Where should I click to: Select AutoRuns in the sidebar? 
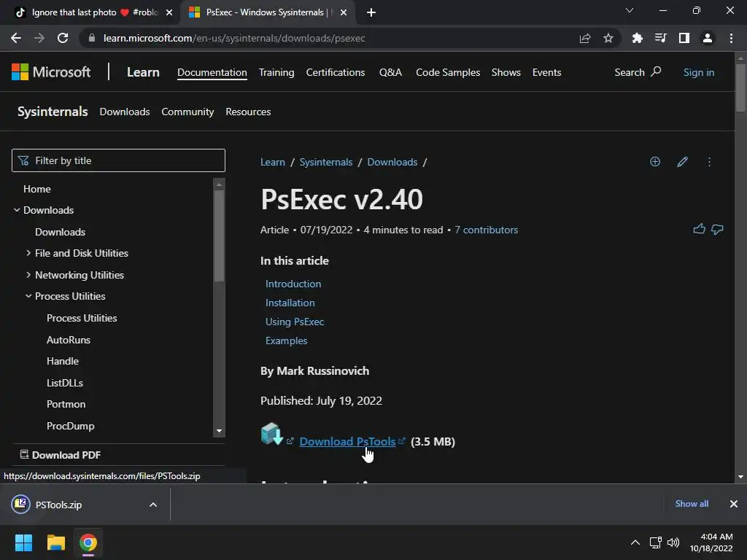(x=69, y=340)
